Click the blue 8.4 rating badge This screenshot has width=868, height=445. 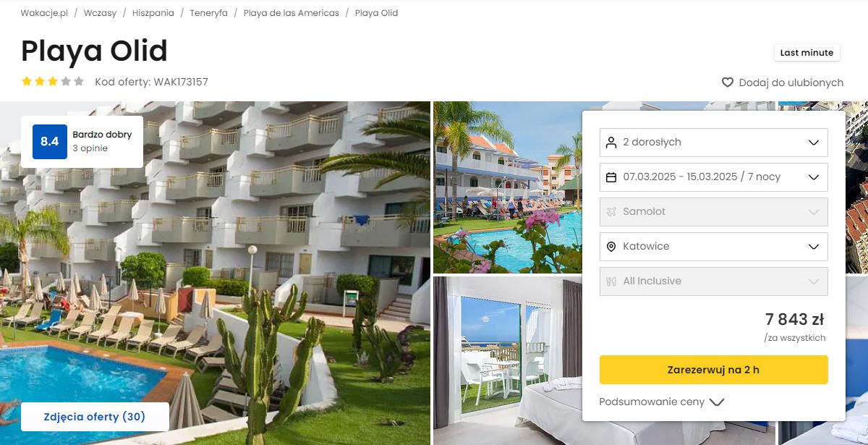click(x=50, y=142)
